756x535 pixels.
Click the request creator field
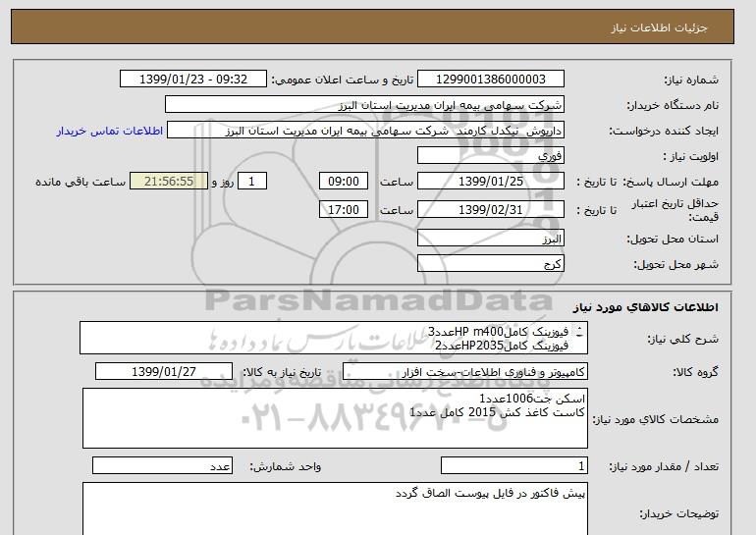(365, 131)
